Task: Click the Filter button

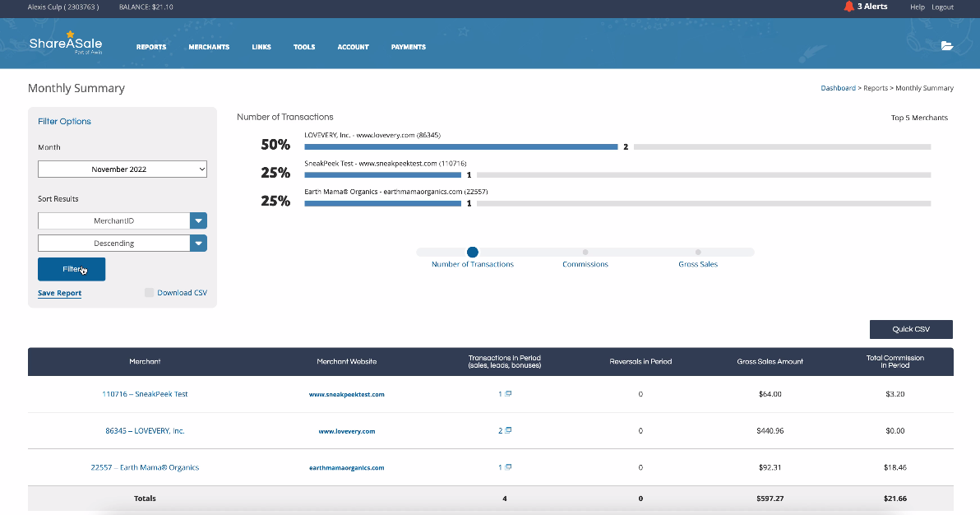Action: 72,269
